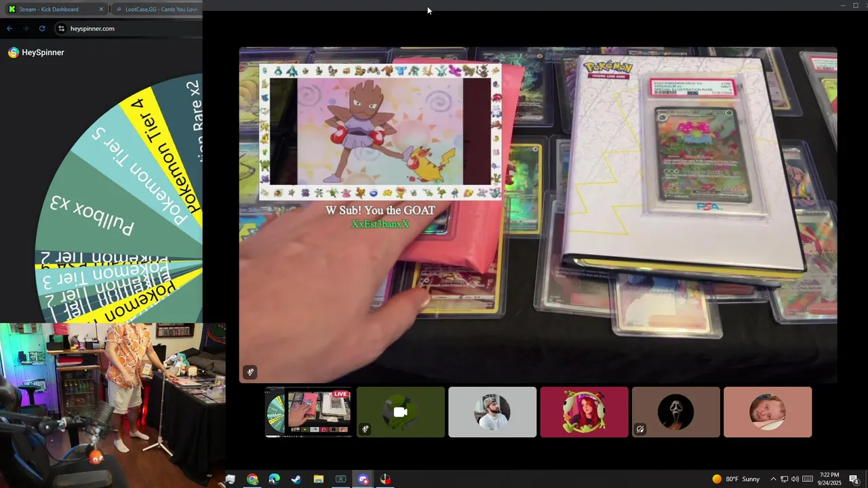
Task: Minimize the call window
Action: tap(843, 5)
